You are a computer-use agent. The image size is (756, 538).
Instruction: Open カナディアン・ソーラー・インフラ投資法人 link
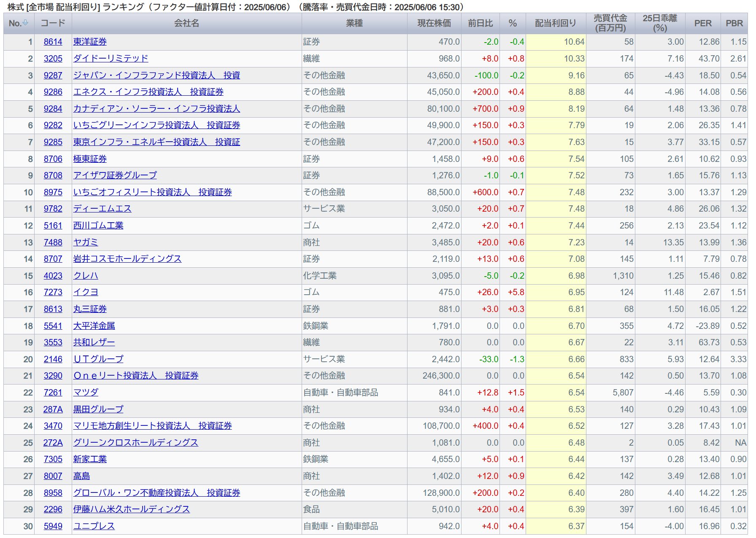tap(157, 108)
